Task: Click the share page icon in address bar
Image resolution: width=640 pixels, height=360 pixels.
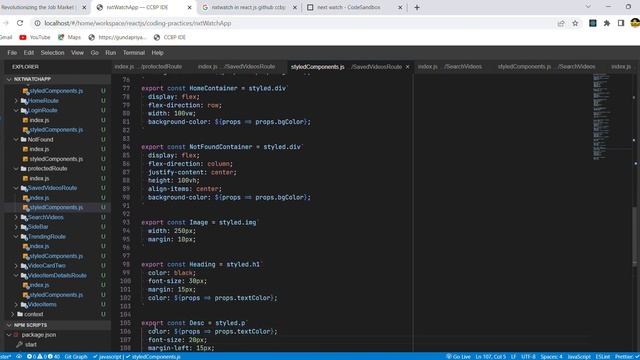Action: click(561, 23)
